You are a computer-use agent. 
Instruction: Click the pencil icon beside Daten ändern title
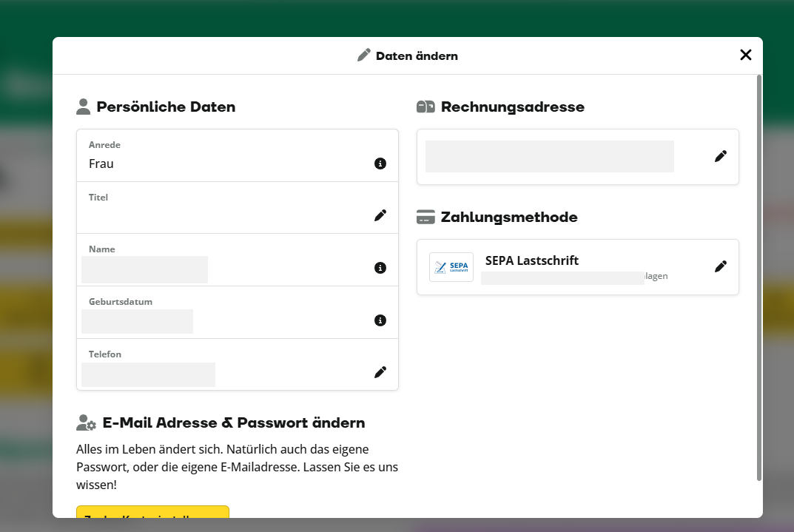(x=363, y=55)
